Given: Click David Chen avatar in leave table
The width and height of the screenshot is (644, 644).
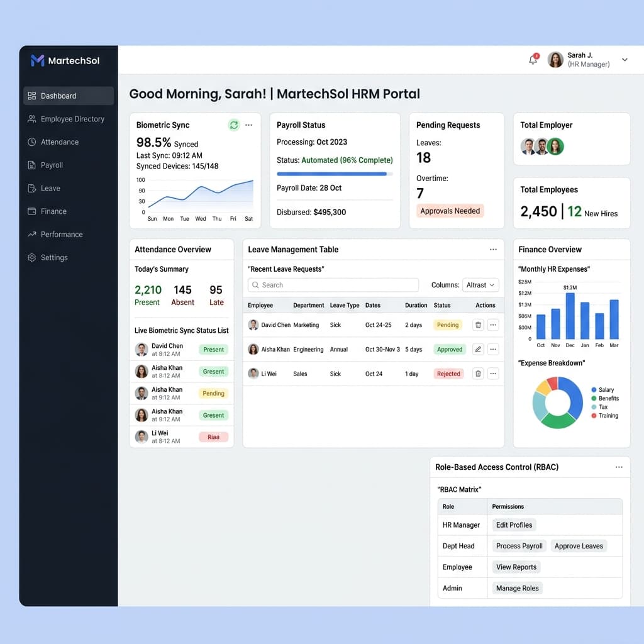Looking at the screenshot, I should (x=253, y=325).
